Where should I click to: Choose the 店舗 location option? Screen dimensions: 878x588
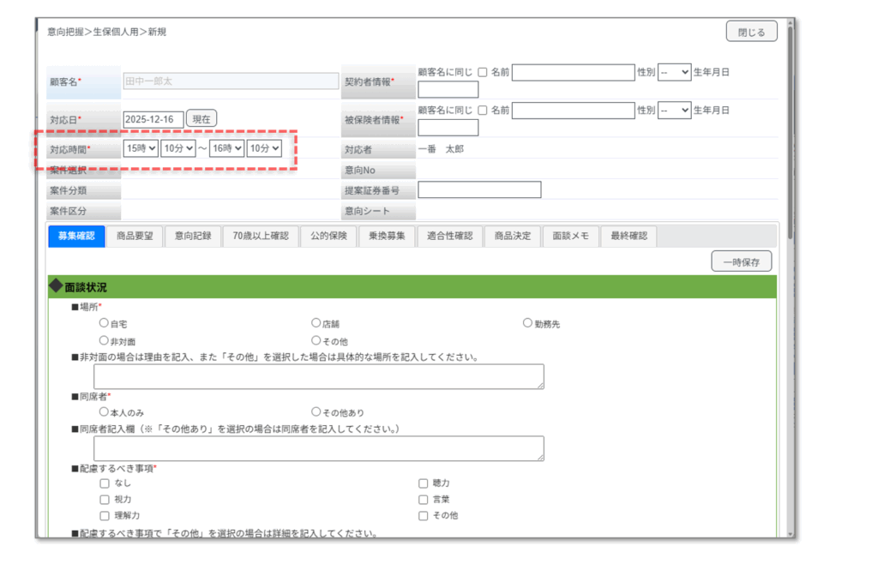pos(316,324)
